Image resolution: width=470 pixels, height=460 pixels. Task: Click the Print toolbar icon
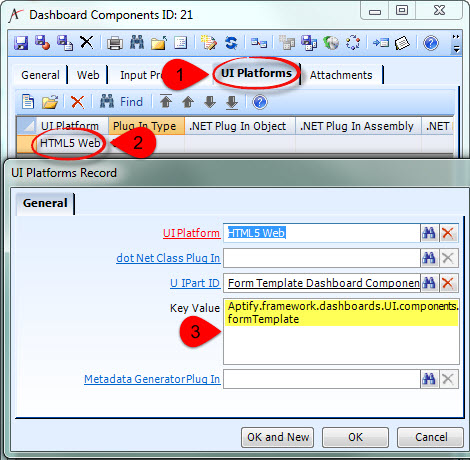coord(115,43)
